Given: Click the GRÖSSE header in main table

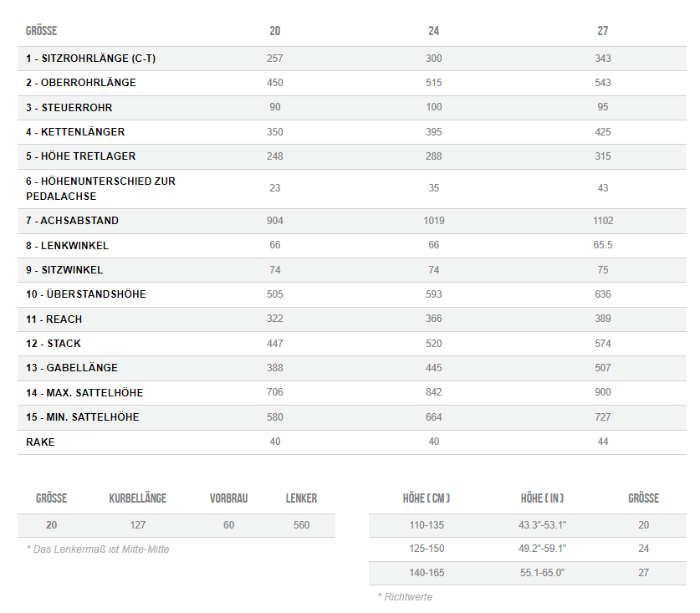Looking at the screenshot, I should (42, 31).
